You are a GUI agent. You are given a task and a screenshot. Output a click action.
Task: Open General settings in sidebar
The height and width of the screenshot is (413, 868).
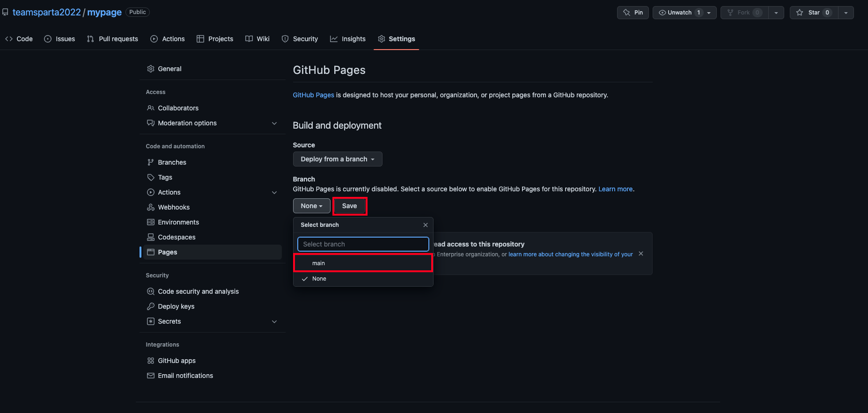(213, 69)
